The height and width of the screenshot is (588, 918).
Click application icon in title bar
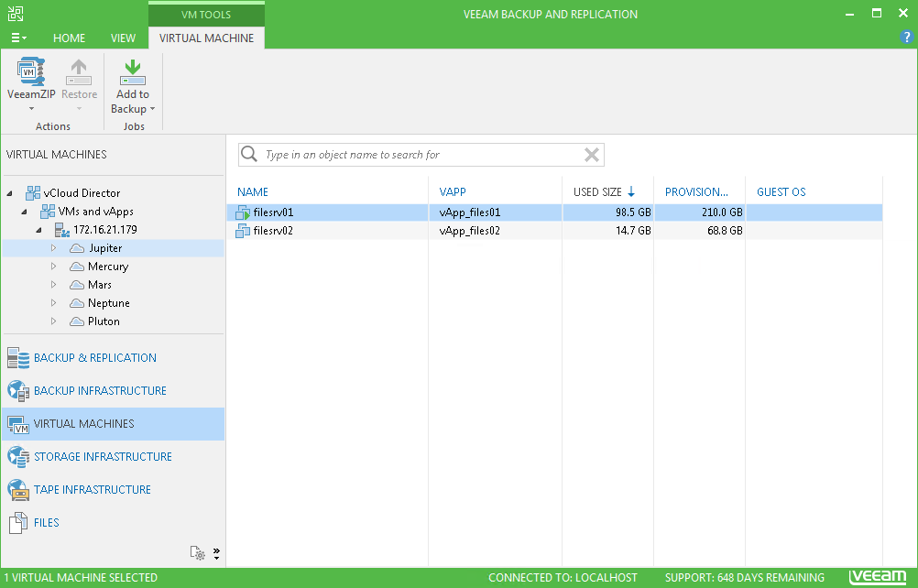16,14
